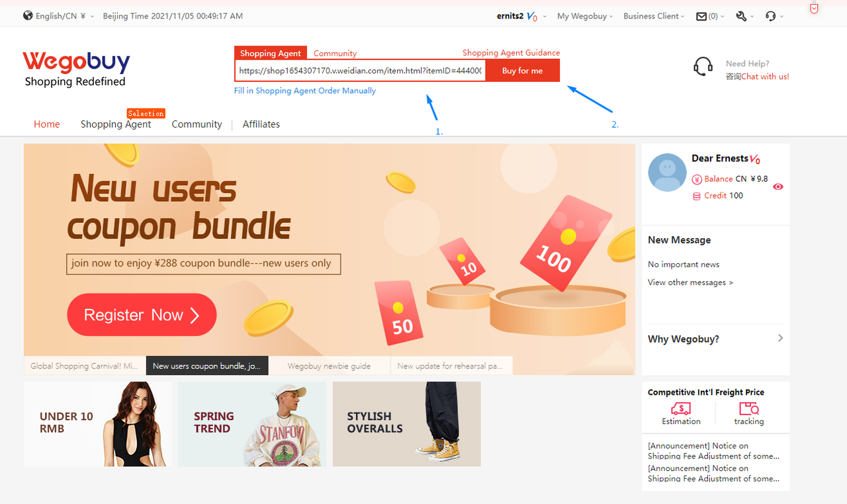The image size is (847, 504).
Task: Switch to the Community search tab
Action: (335, 54)
